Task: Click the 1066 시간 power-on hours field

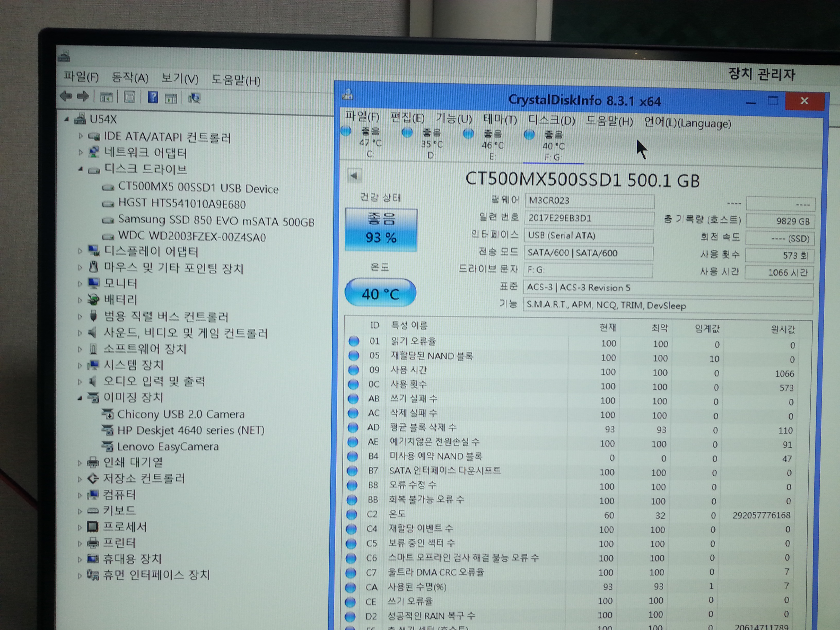Action: (779, 272)
